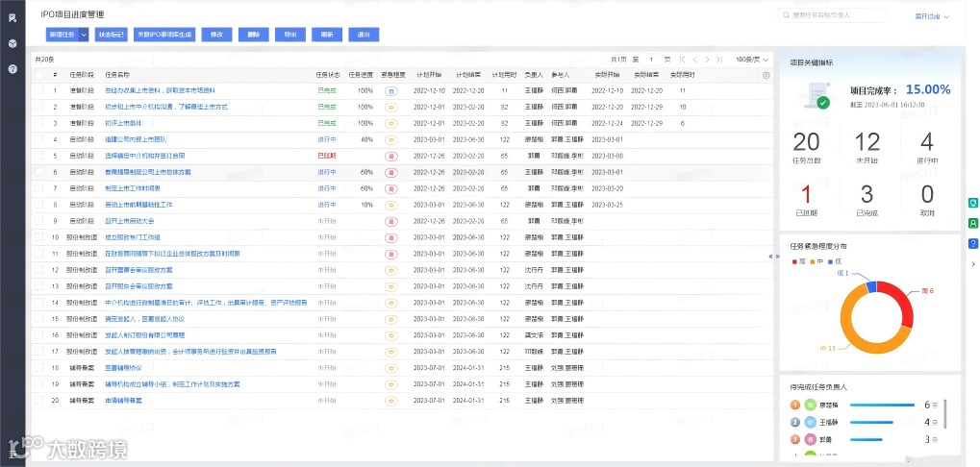Screen dimensions: 980x467
Task: Click the 已延期 status in row 5
Action: pos(327,156)
